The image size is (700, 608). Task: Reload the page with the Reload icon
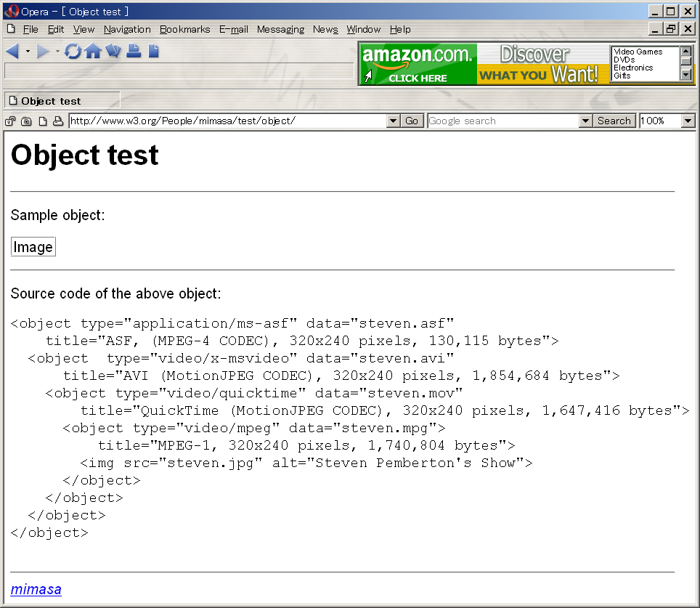point(73,51)
